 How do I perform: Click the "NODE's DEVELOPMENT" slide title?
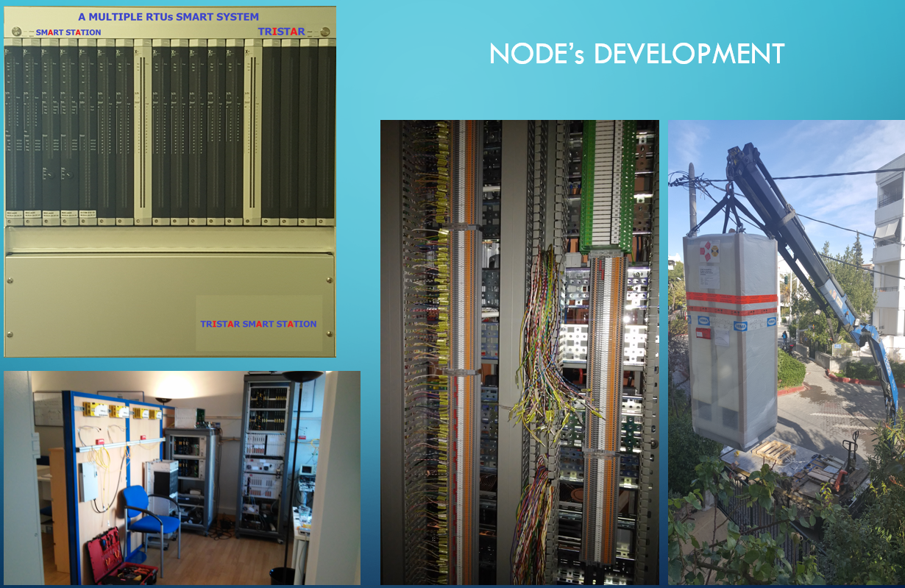coord(636,54)
